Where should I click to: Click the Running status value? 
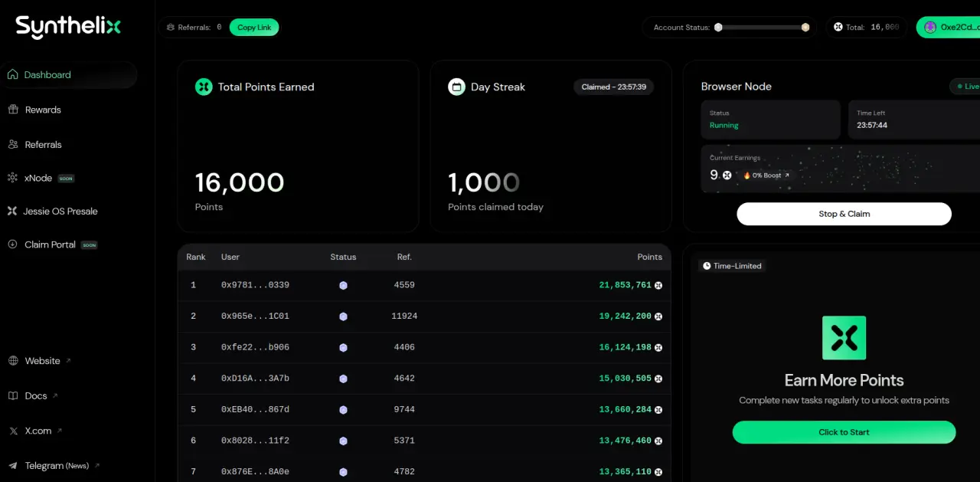pos(724,125)
